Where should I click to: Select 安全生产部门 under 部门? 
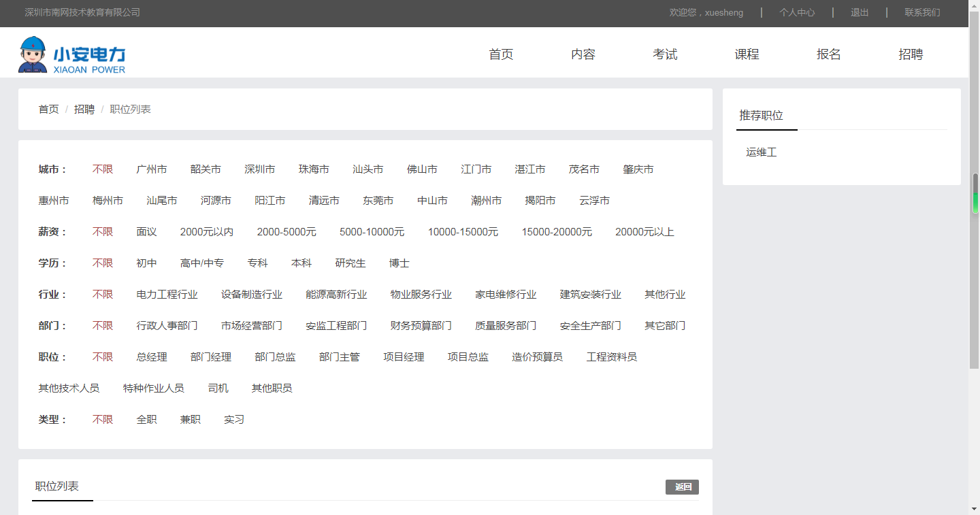(589, 325)
